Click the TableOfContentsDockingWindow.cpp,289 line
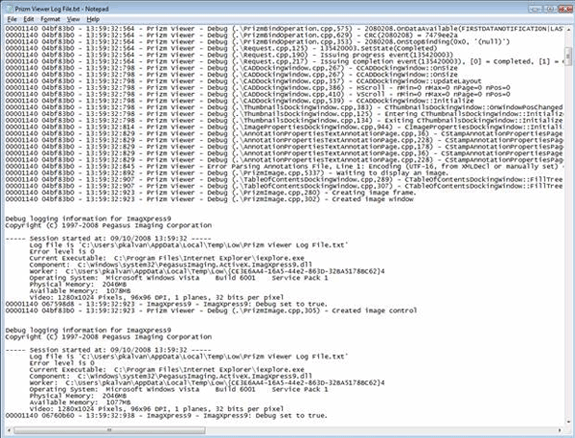The height and width of the screenshot is (438, 575). point(284,180)
